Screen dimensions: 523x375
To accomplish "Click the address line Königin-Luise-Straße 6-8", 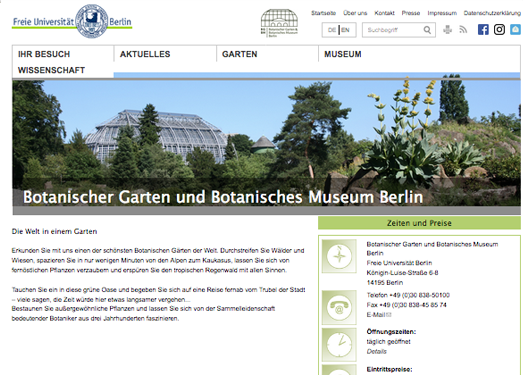I will [x=402, y=273].
